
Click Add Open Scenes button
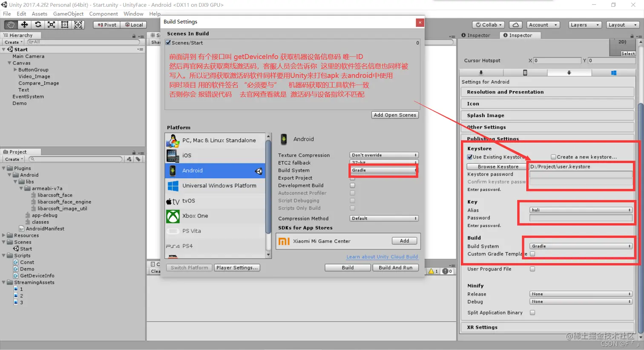(395, 115)
